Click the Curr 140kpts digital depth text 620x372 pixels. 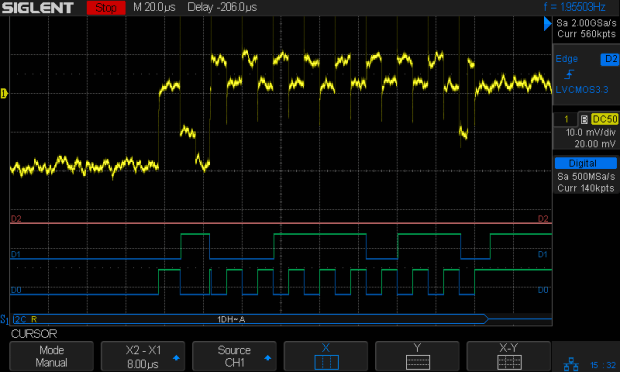586,188
